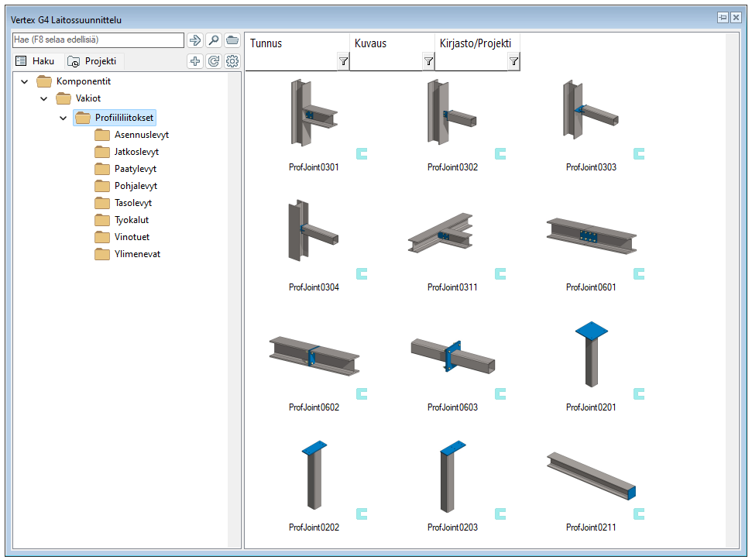Switch to the Haku tab
The height and width of the screenshot is (560, 752).
point(36,61)
